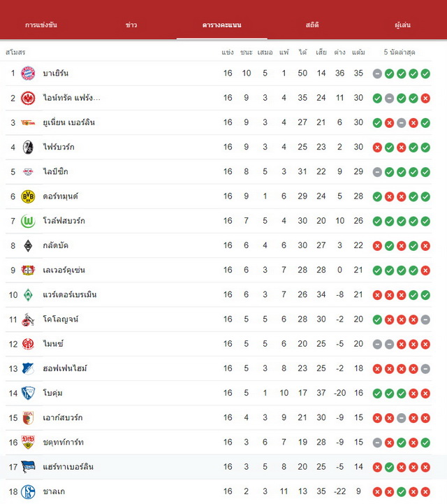Switch to the การแข่งขัน tab

tap(41, 24)
